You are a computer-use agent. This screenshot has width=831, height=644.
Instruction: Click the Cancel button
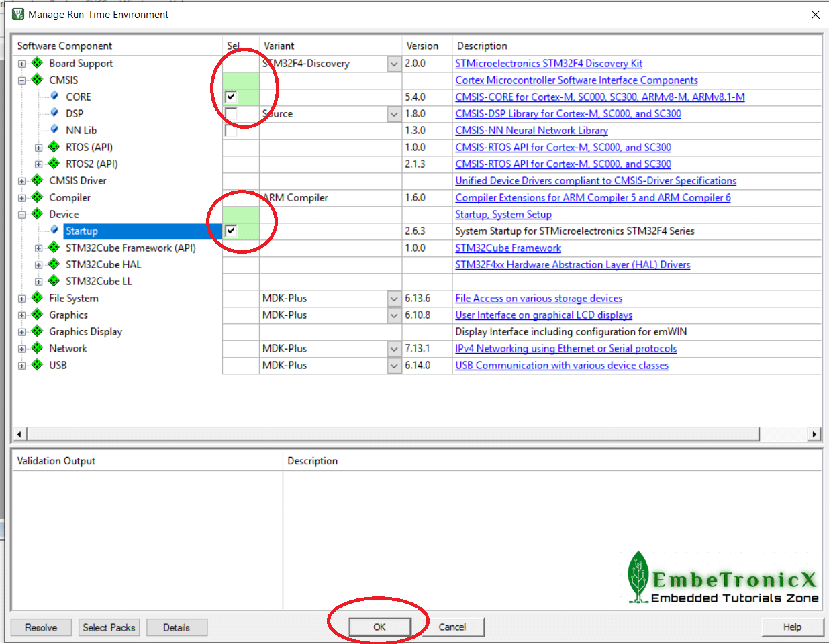(x=452, y=627)
